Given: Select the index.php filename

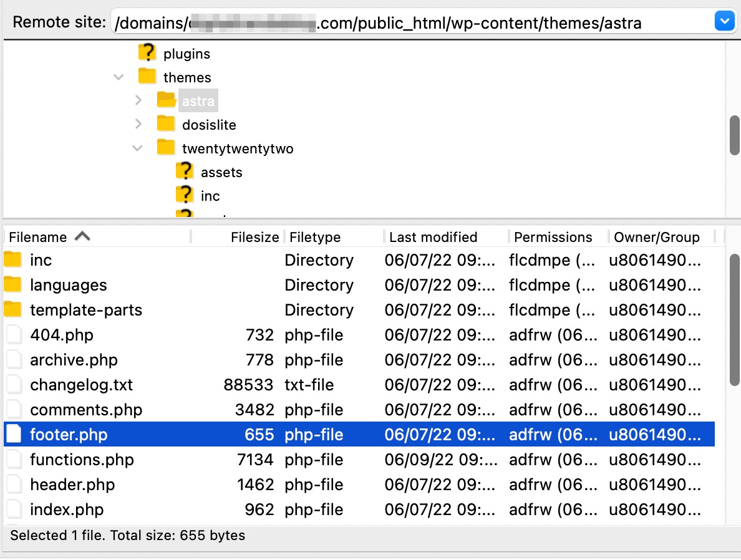Looking at the screenshot, I should (x=67, y=510).
